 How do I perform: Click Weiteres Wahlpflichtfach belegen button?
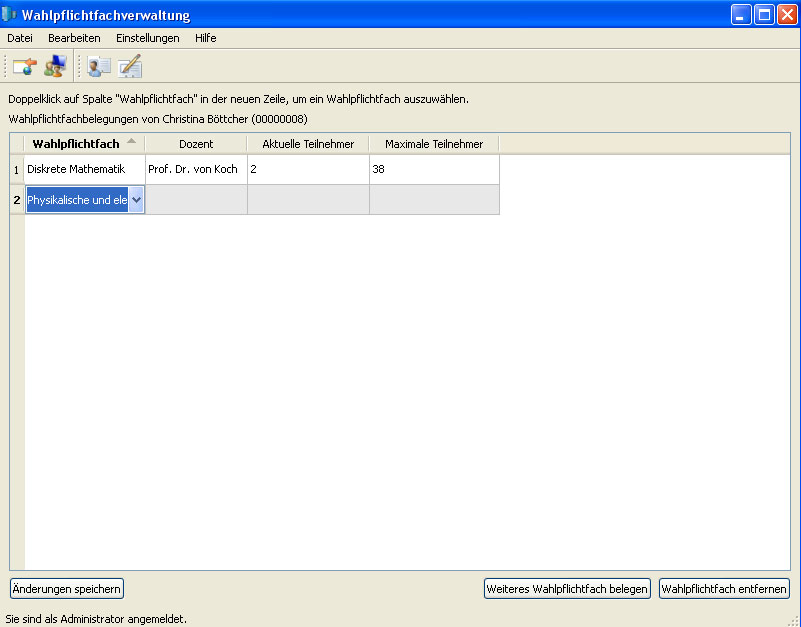pyautogui.click(x=567, y=589)
